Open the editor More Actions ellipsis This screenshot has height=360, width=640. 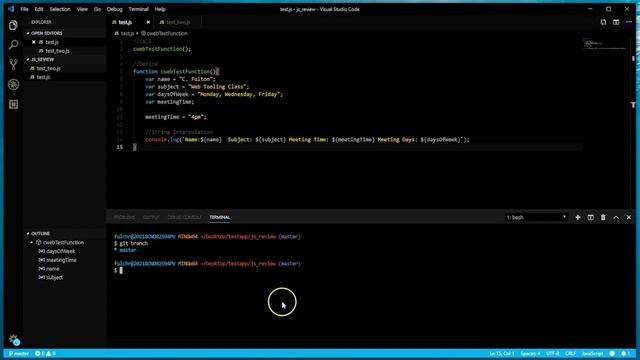pyautogui.click(x=629, y=22)
